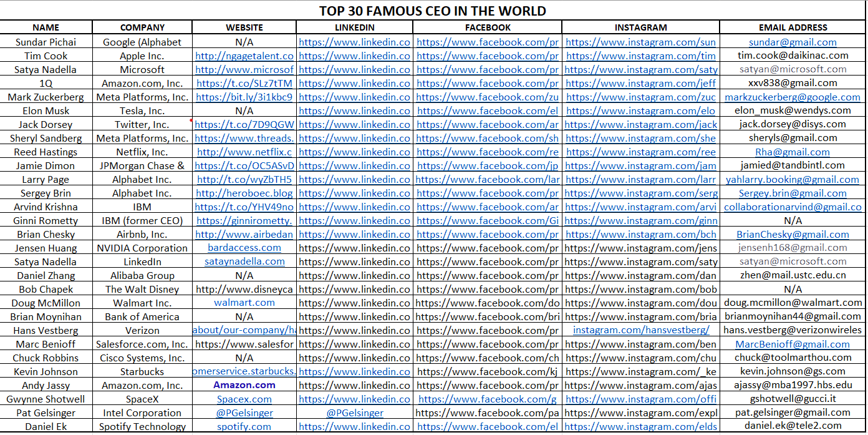Click the microsoft website link for Satya Nadella
Viewport: 868px width, 435px height.
pyautogui.click(x=244, y=69)
